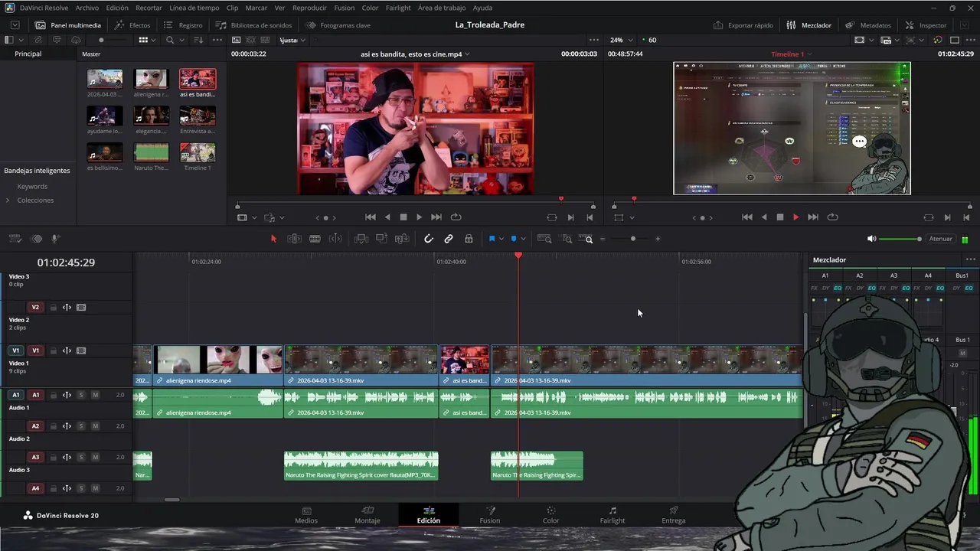
Task: Open the marker color dropdown arrow
Action: (523, 239)
